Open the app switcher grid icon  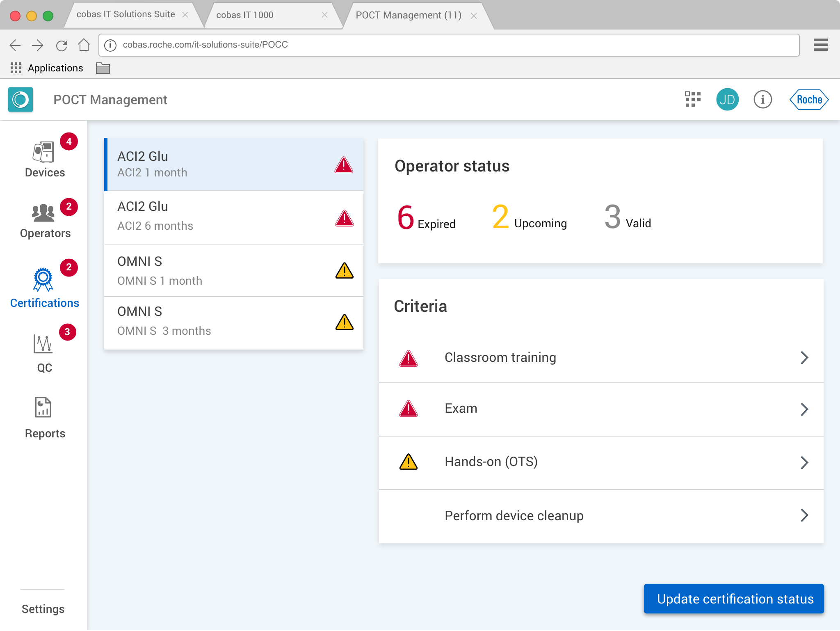(x=692, y=100)
